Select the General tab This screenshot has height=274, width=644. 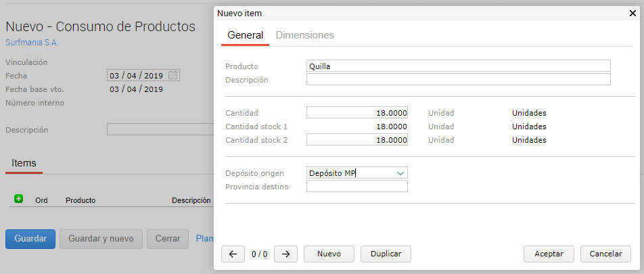[x=245, y=35]
